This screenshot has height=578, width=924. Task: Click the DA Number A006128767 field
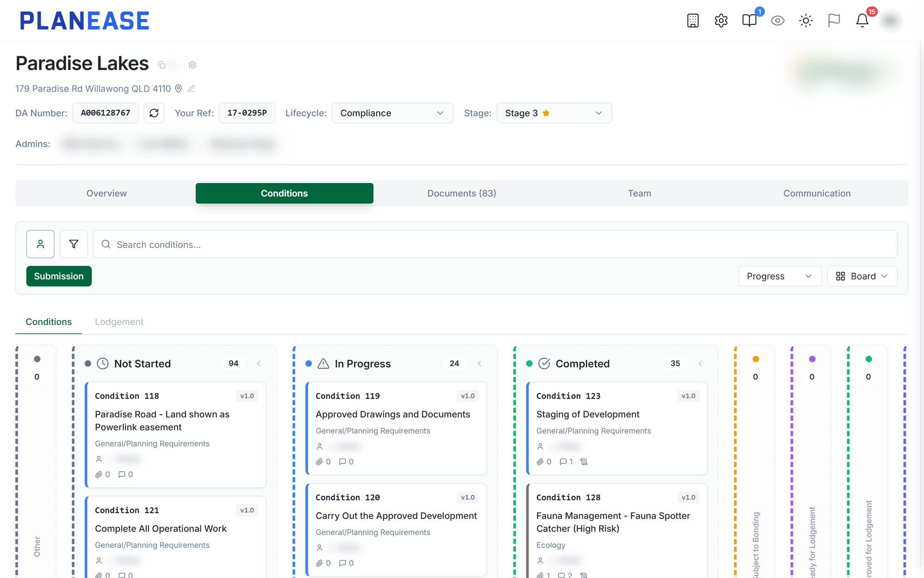pyautogui.click(x=105, y=113)
